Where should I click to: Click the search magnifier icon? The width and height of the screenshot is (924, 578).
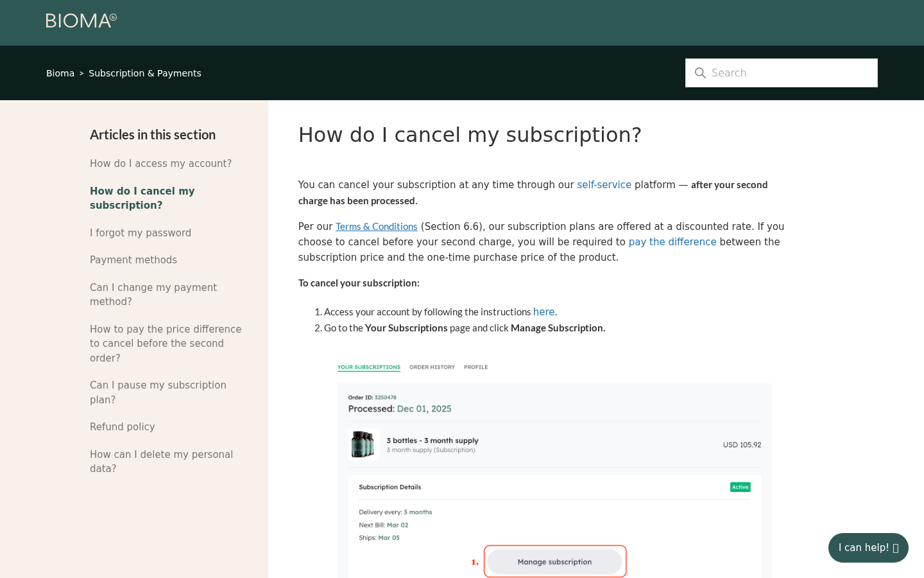click(x=701, y=73)
